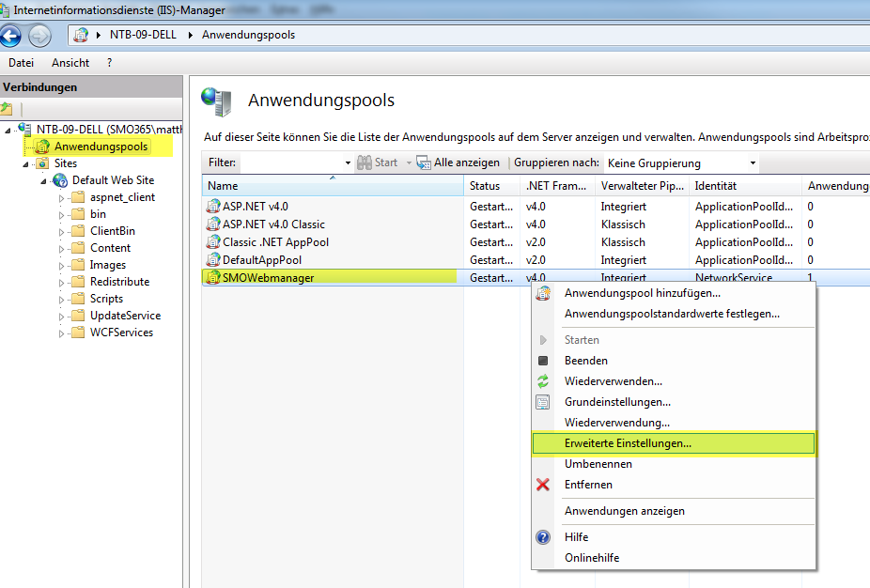
Task: Select the ASP.NET v4.0 Classic pool row
Action: [x=273, y=224]
